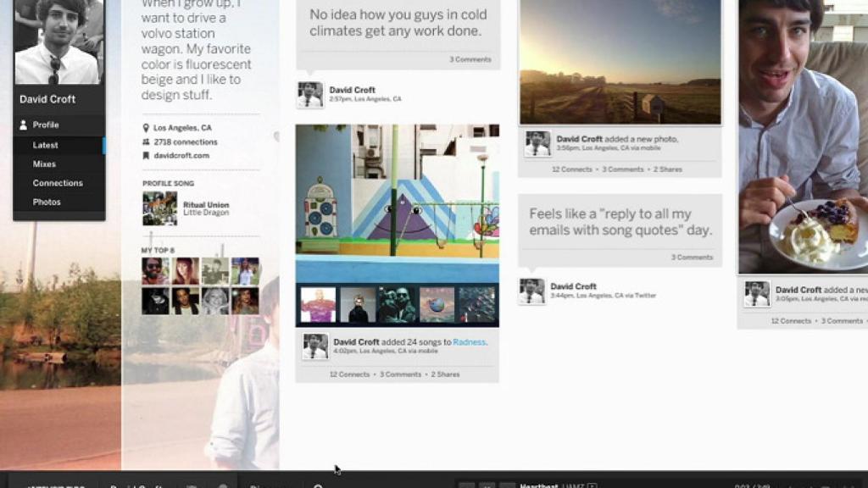The width and height of the screenshot is (868, 488).
Task: Click the speech bubble icon in the bottom bar
Action: (x=191, y=485)
